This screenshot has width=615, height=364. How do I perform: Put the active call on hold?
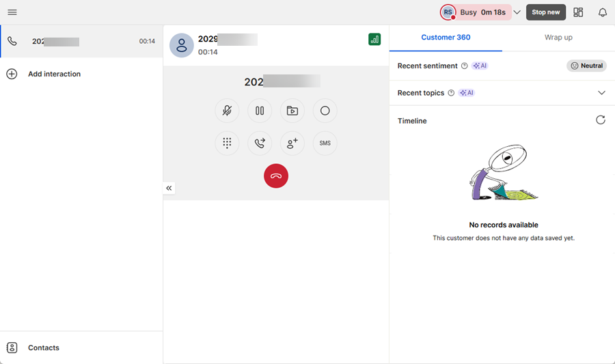coord(260,111)
